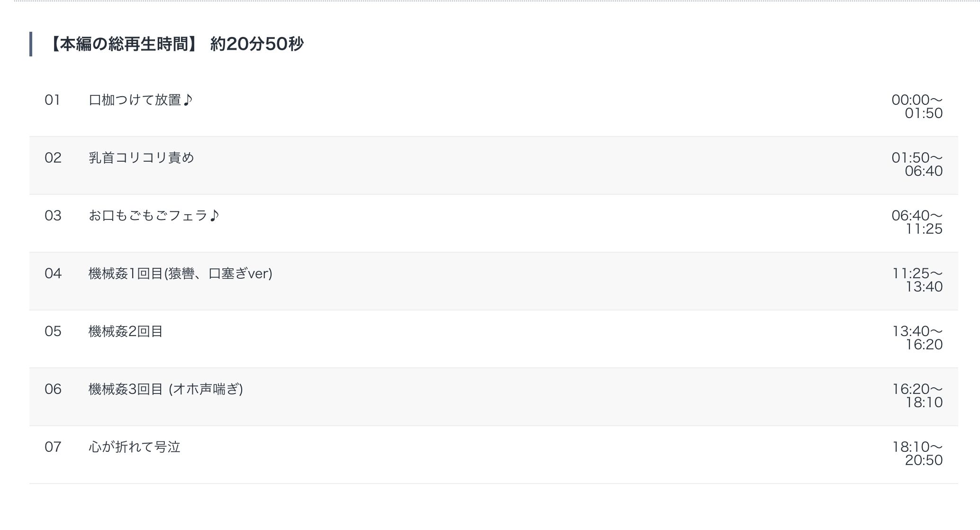Click the 18:10–20:50 time range
Viewport: 980px width, 530px height.
tap(917, 454)
